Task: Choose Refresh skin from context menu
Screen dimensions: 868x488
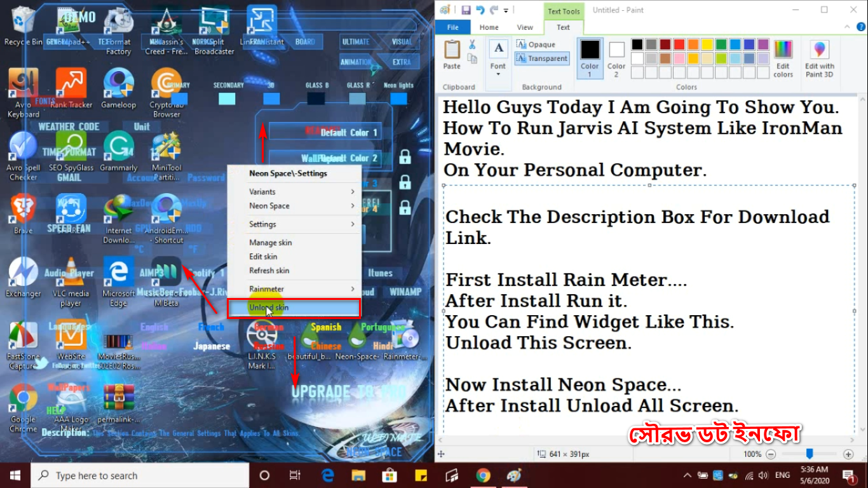Action: tap(294, 271)
